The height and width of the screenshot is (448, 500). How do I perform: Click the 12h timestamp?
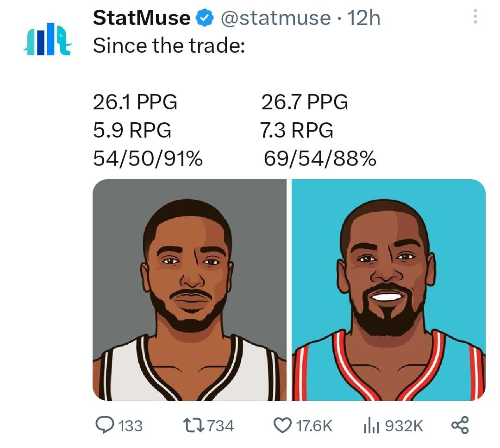pyautogui.click(x=364, y=18)
